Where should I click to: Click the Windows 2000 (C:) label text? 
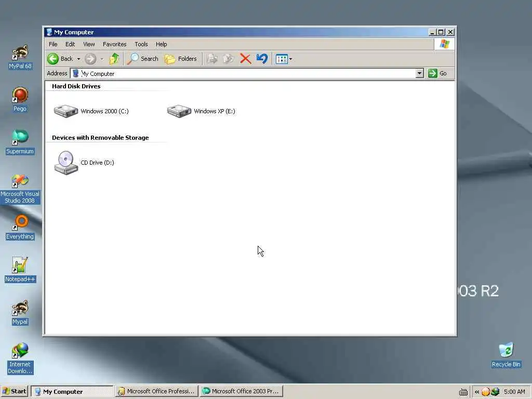click(104, 111)
